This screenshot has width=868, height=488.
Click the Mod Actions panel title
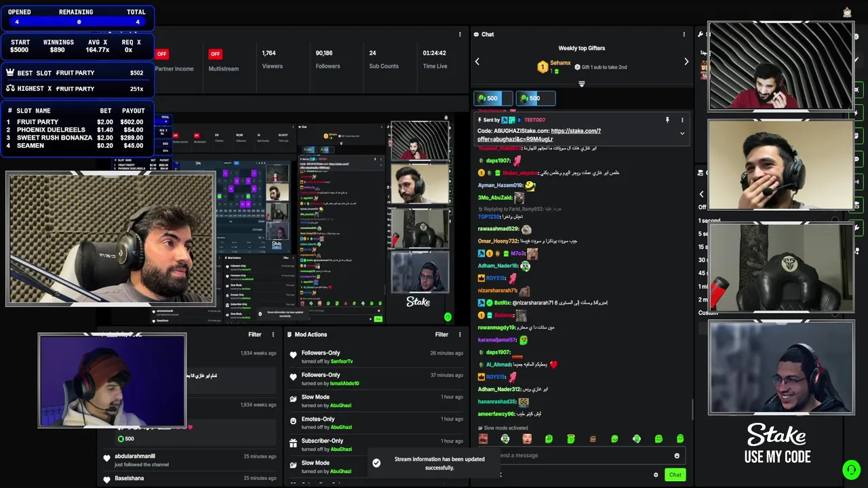(311, 334)
